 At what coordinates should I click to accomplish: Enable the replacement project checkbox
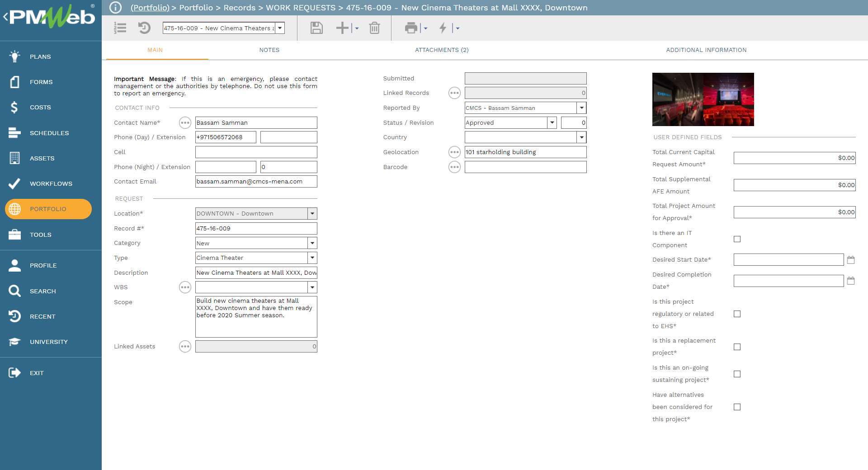coord(737,347)
